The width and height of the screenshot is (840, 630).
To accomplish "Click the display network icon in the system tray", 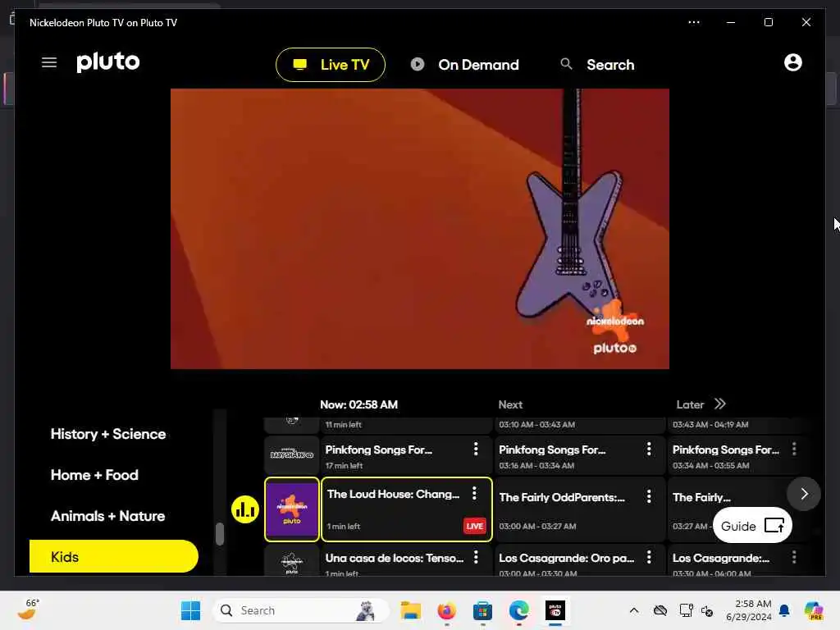I will pos(686,610).
